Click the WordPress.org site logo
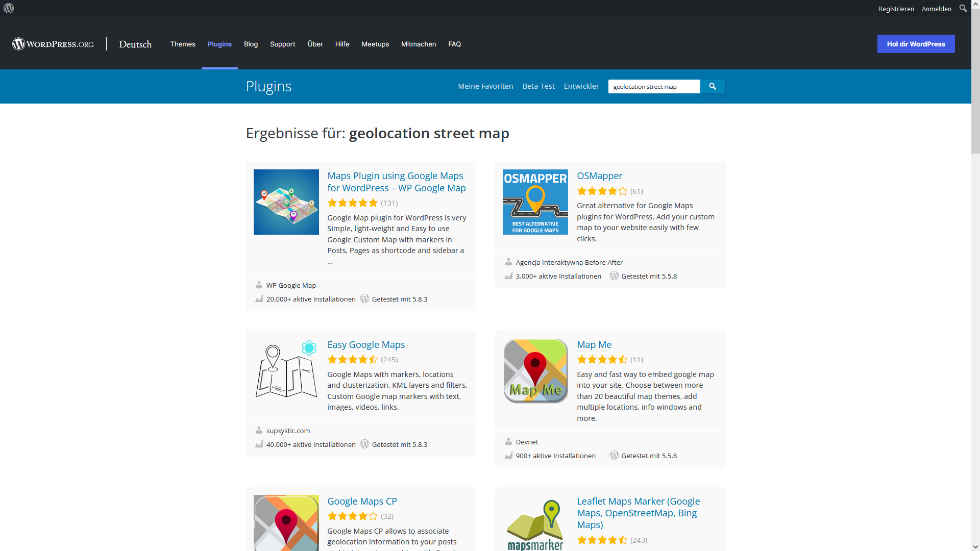This screenshot has width=980, height=551. pyautogui.click(x=53, y=44)
